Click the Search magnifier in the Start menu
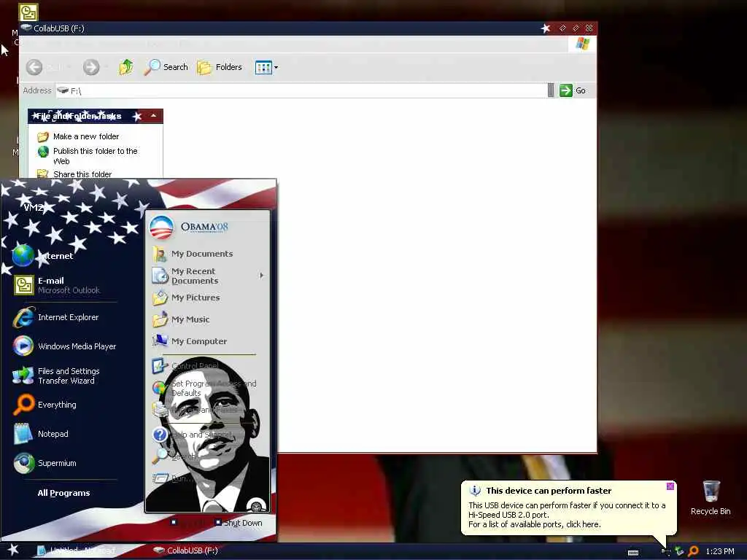The height and width of the screenshot is (560, 747). pyautogui.click(x=160, y=456)
